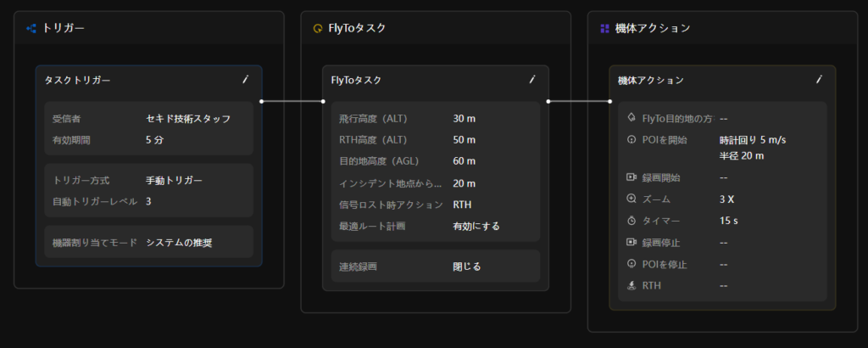Click the POIを開始 icon

(x=631, y=139)
